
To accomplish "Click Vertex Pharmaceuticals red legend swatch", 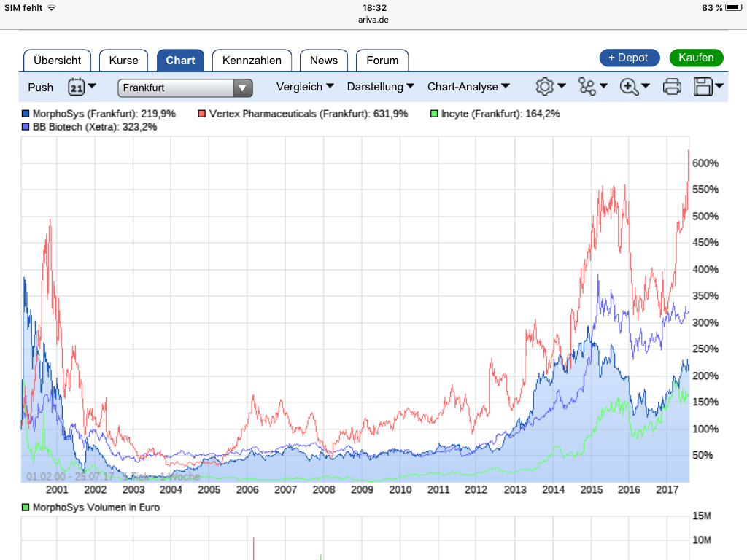I will (x=201, y=114).
